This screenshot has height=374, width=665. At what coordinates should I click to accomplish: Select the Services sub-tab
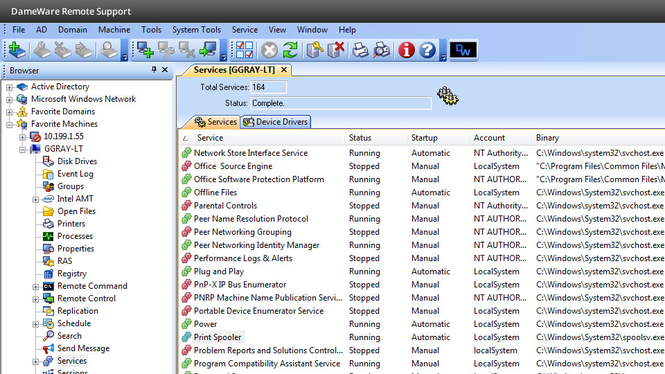(215, 122)
